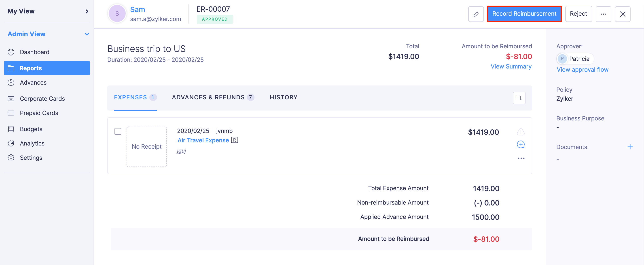Image resolution: width=644 pixels, height=265 pixels.
Task: Switch to the Advances & Refunds tab
Action: 213,97
